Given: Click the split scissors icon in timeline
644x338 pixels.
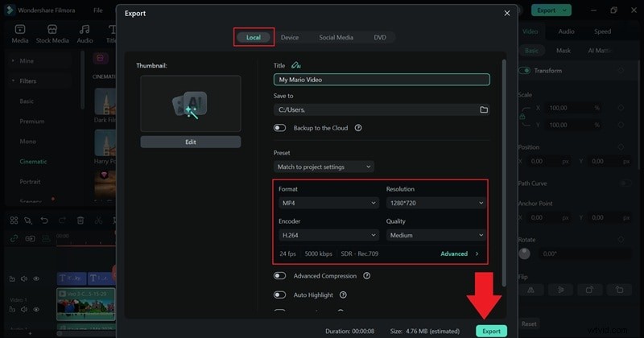Looking at the screenshot, I should click(98, 221).
